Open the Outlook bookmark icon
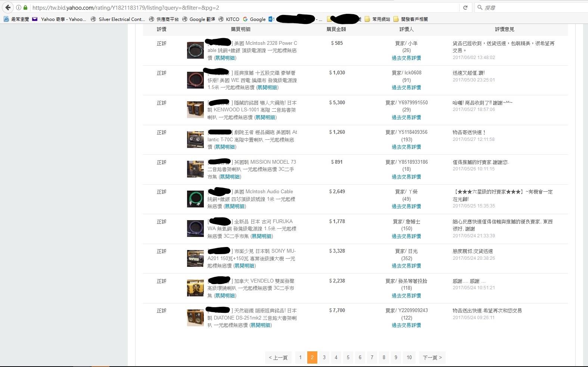 [x=271, y=19]
